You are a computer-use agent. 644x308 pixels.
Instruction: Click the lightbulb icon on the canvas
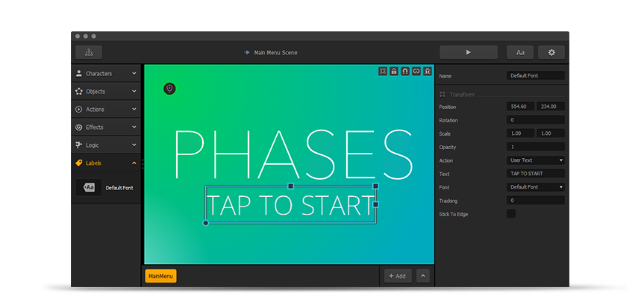169,88
